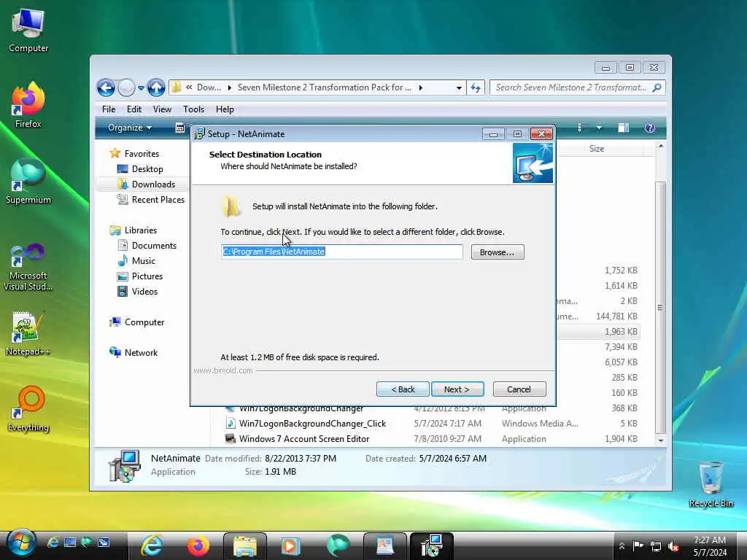Click the taskbar clock showing 7:27 AM
The height and width of the screenshot is (560, 747).
[710, 546]
